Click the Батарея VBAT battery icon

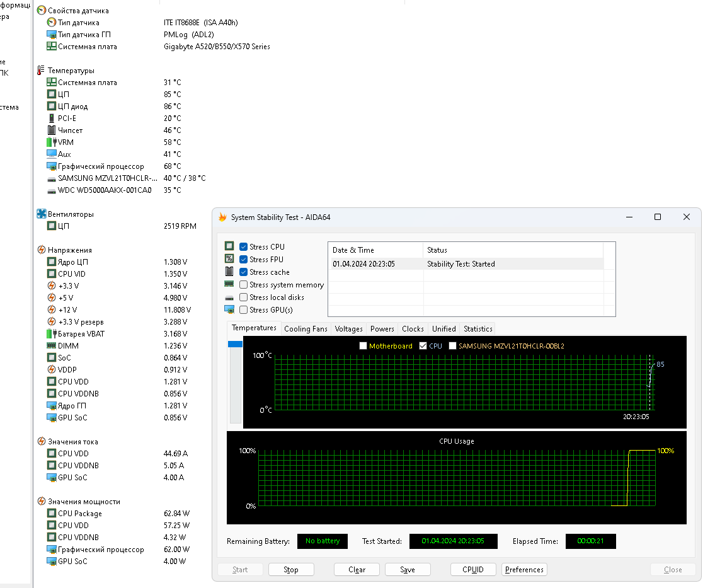click(52, 333)
